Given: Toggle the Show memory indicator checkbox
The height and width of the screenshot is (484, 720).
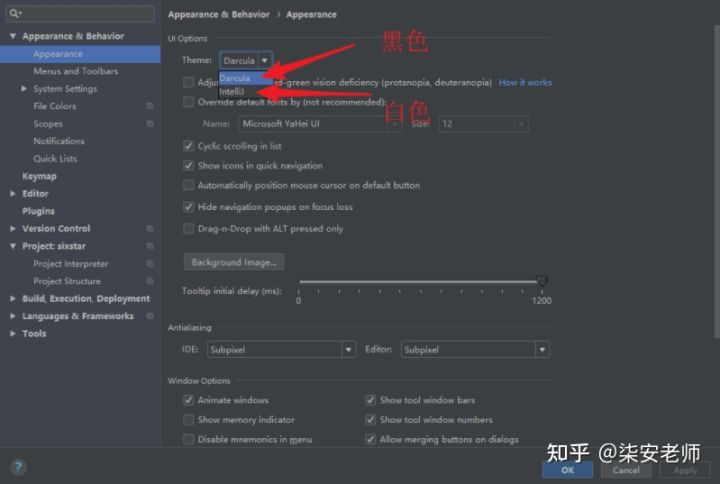Looking at the screenshot, I should point(189,420).
